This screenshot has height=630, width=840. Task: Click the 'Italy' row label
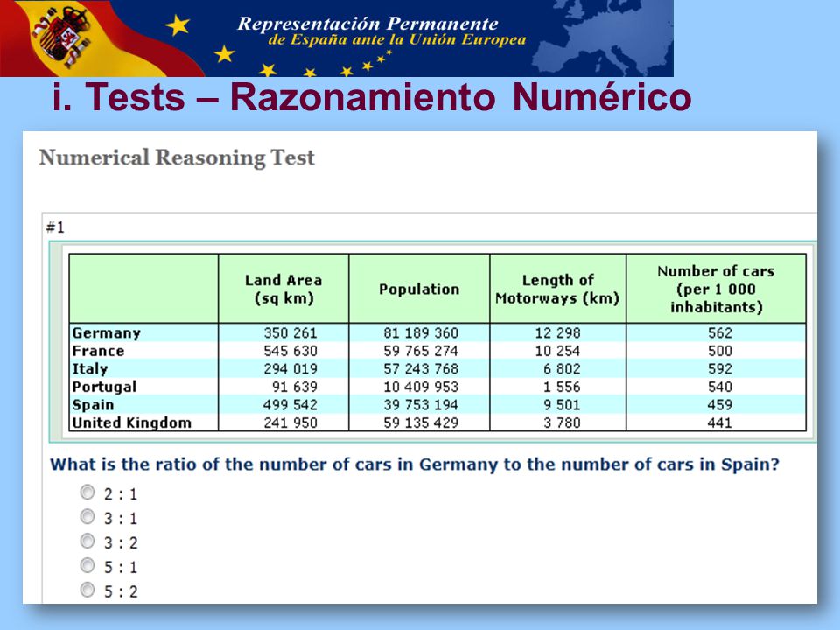click(x=90, y=368)
